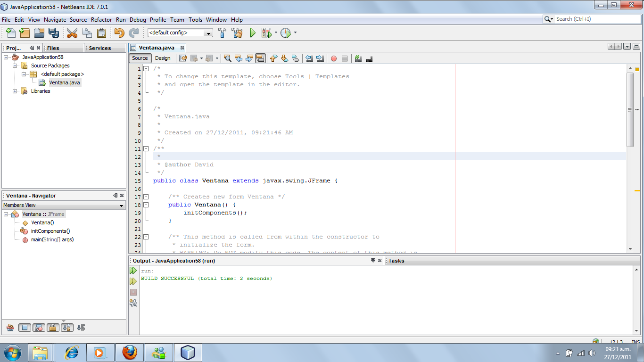The width and height of the screenshot is (644, 362).
Task: Jump to Find Previous Occurrence
Action: pos(238,58)
